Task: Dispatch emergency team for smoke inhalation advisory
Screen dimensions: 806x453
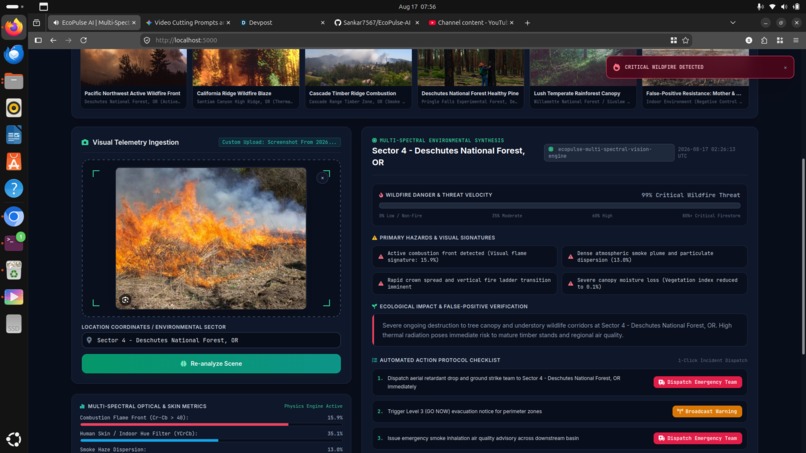Action: click(x=698, y=438)
